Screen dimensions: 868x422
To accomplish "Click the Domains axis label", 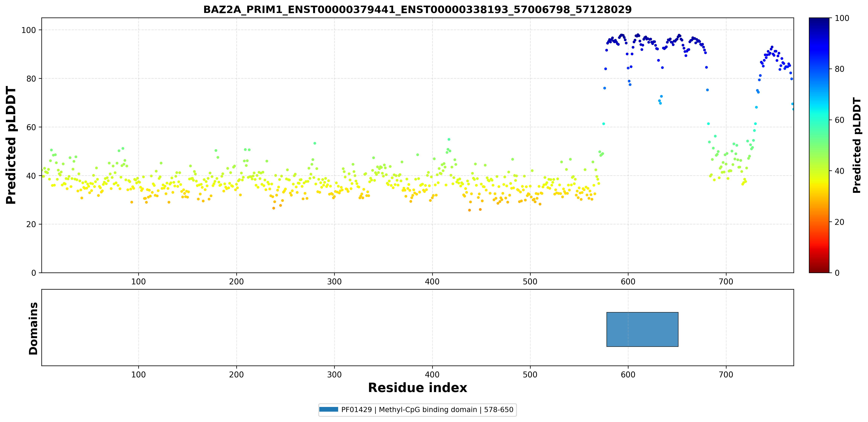I will tap(33, 328).
